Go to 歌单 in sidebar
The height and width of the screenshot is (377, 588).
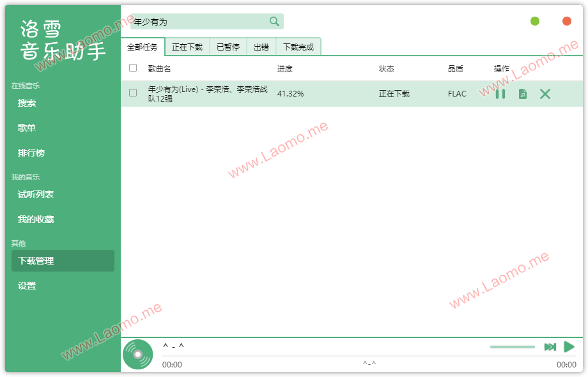[x=63, y=128]
